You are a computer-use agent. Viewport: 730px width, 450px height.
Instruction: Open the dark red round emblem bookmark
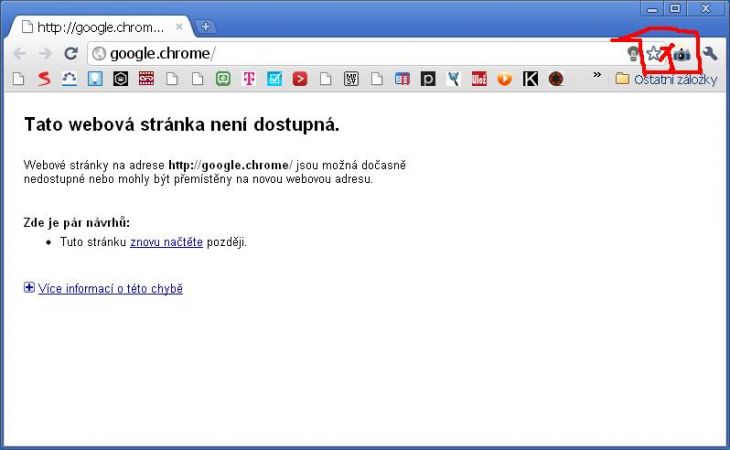click(x=556, y=79)
